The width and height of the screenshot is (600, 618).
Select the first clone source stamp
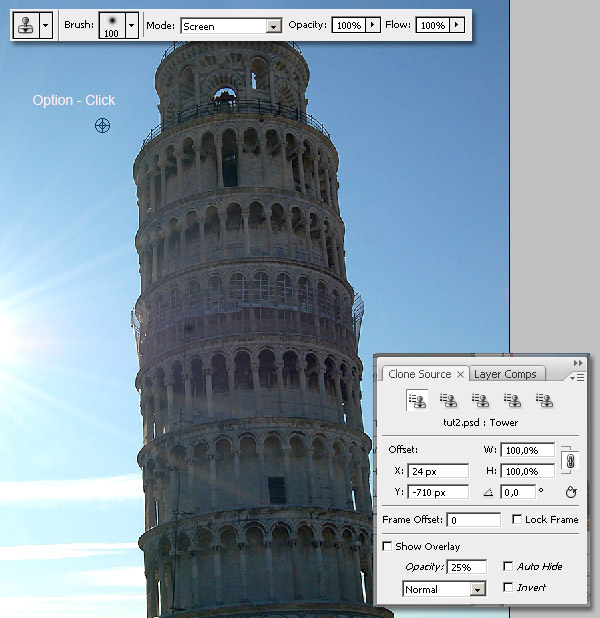point(417,401)
